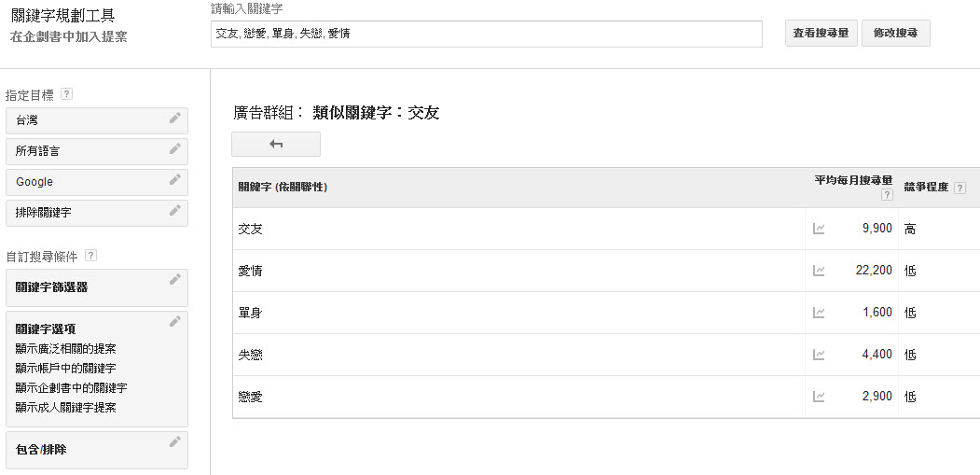Open the trend chart icon for 愛情

click(818, 271)
